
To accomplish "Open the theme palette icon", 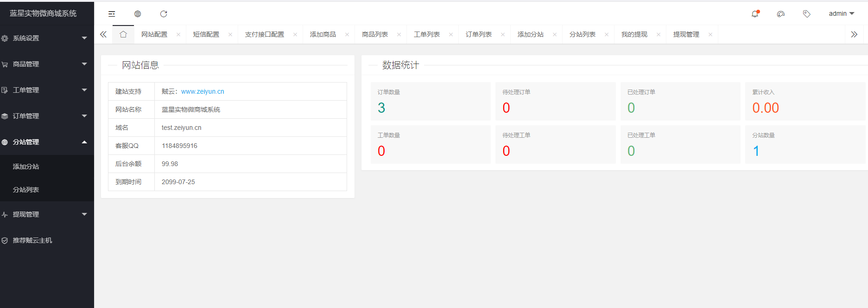I will [x=781, y=14].
